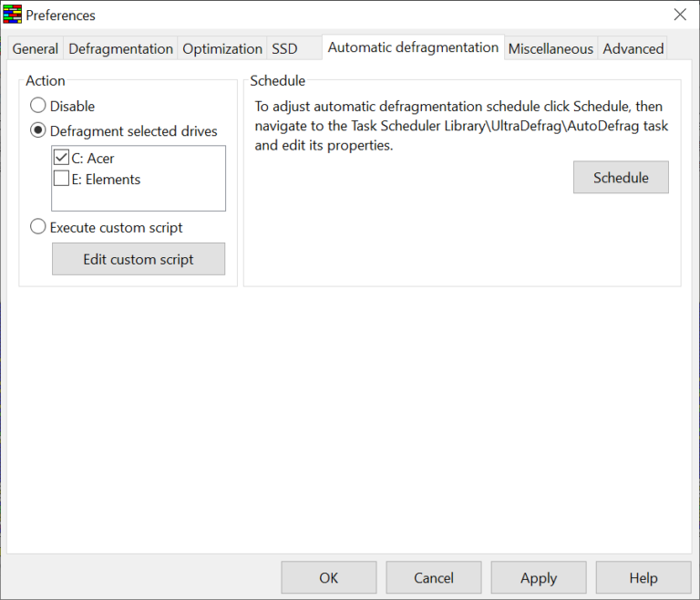Image resolution: width=700 pixels, height=600 pixels.
Task: Choose Defragment selected drives option
Action: pos(38,130)
